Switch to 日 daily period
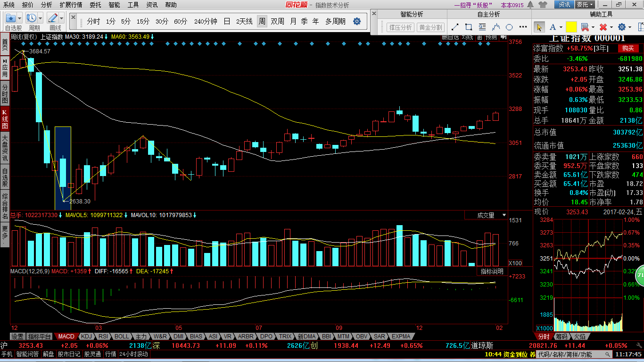This screenshot has height=362, width=644. tap(227, 22)
